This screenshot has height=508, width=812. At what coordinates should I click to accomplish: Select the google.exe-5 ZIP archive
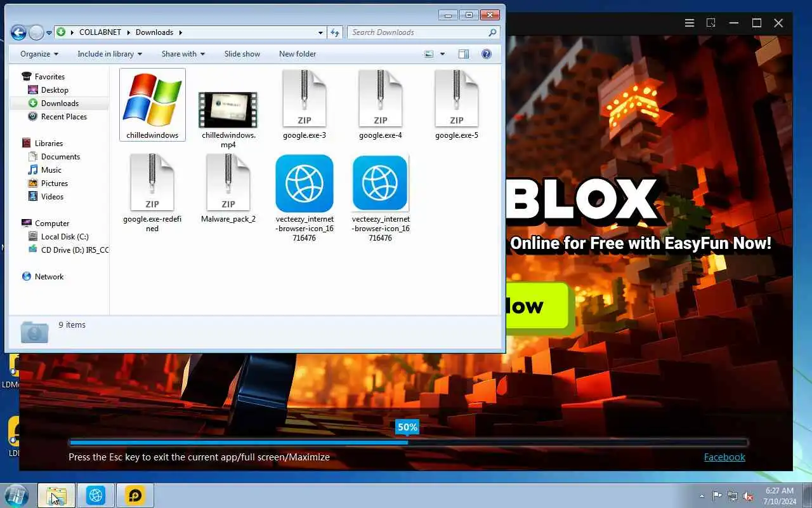(x=457, y=104)
